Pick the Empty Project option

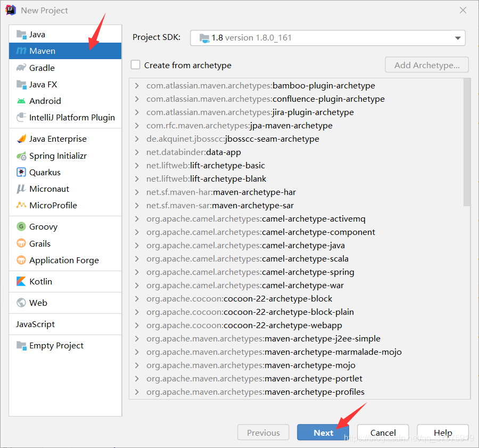tap(65, 346)
